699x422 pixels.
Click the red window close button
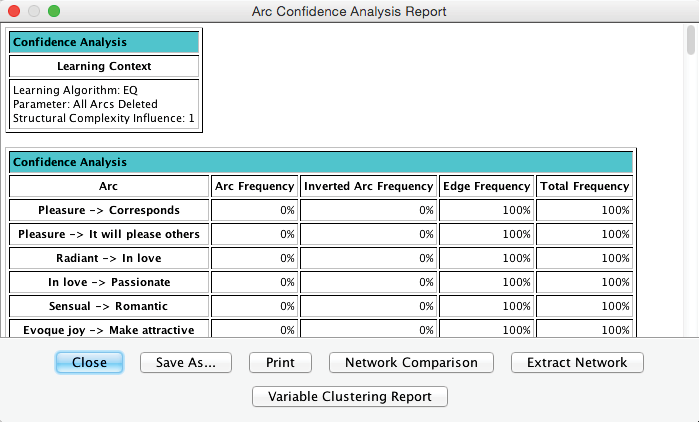(x=14, y=11)
